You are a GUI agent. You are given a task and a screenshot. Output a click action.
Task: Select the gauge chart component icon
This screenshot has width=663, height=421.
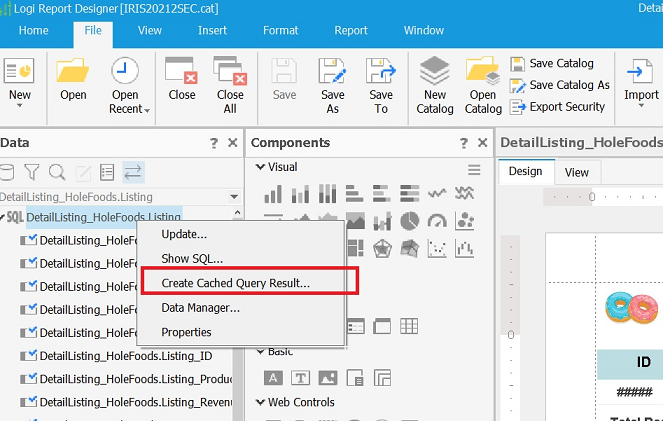click(436, 221)
